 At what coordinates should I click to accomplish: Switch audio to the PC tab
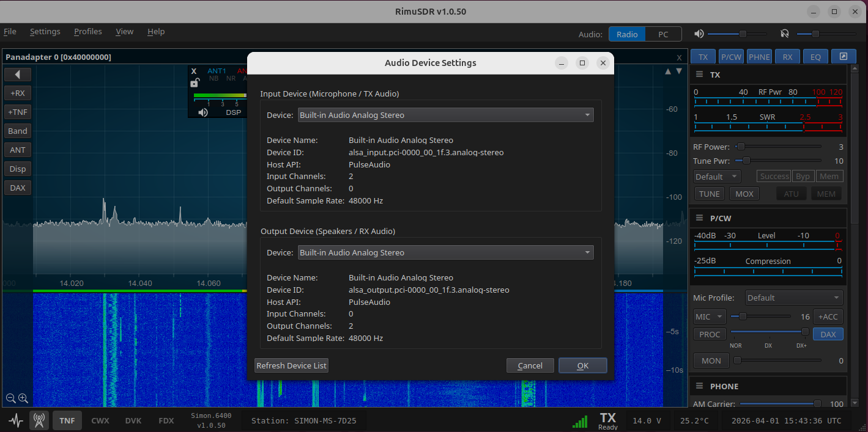point(663,34)
